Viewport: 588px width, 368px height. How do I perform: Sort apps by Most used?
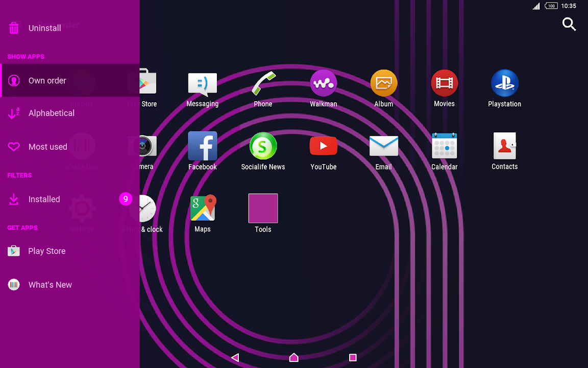click(47, 147)
